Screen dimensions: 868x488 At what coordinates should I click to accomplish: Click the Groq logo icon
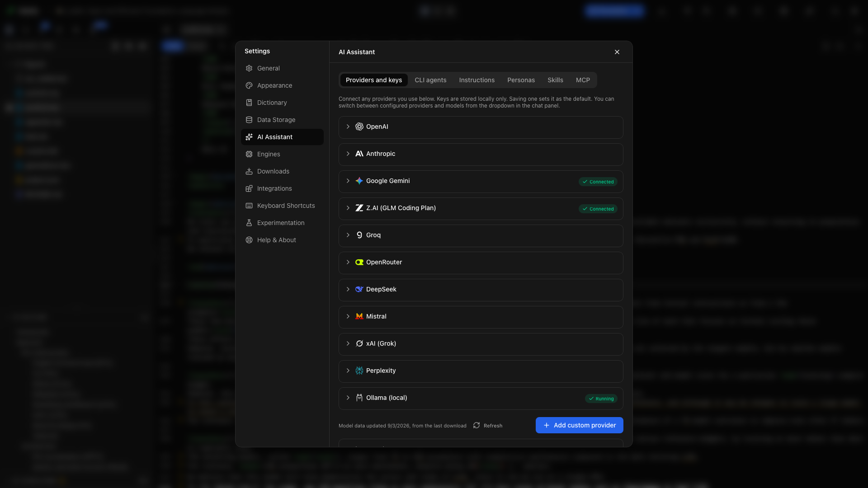[359, 235]
